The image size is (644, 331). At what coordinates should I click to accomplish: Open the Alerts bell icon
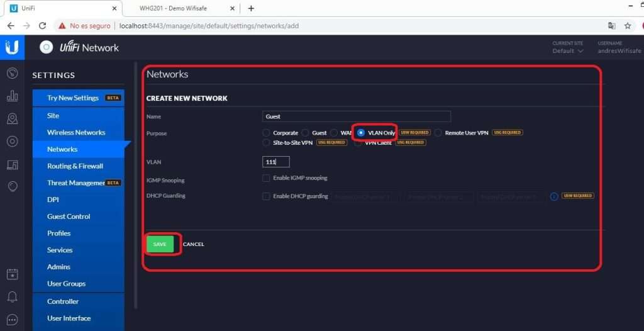tap(12, 296)
